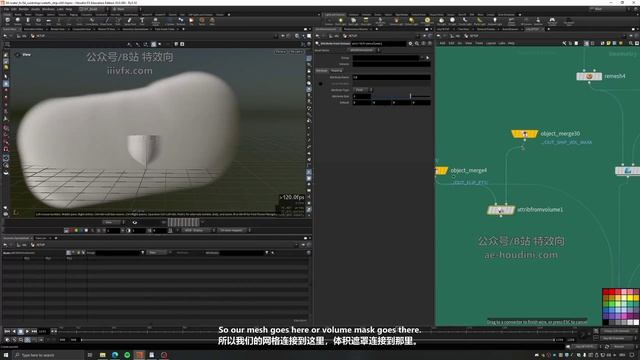The image size is (640, 360).
Task: Open the parameter pane gear menu
Action: [410, 43]
